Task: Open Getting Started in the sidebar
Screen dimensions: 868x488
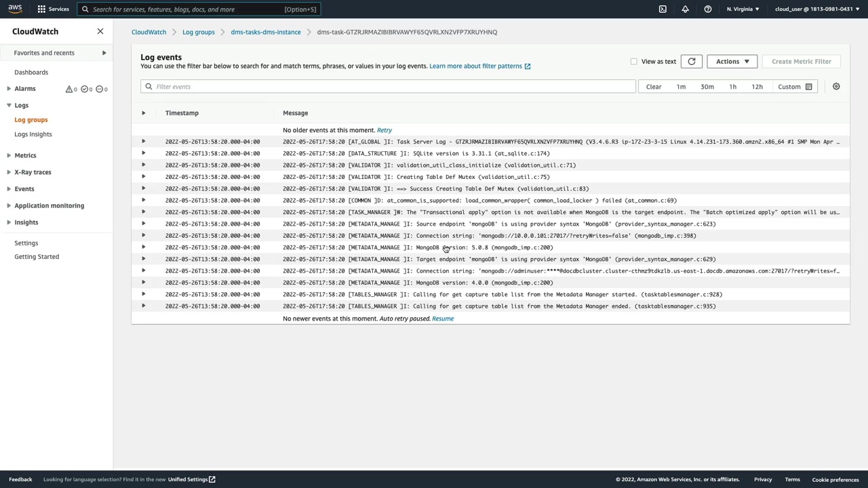Action: tap(37, 256)
